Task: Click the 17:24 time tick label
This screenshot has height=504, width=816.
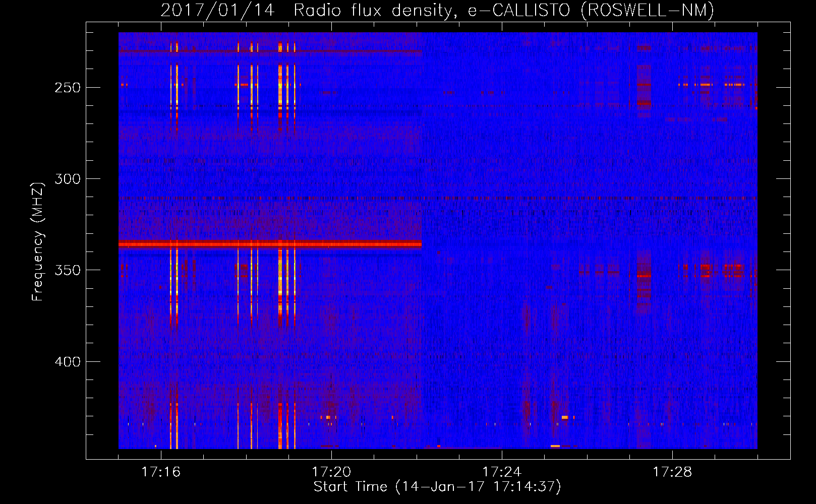Action: [502, 472]
